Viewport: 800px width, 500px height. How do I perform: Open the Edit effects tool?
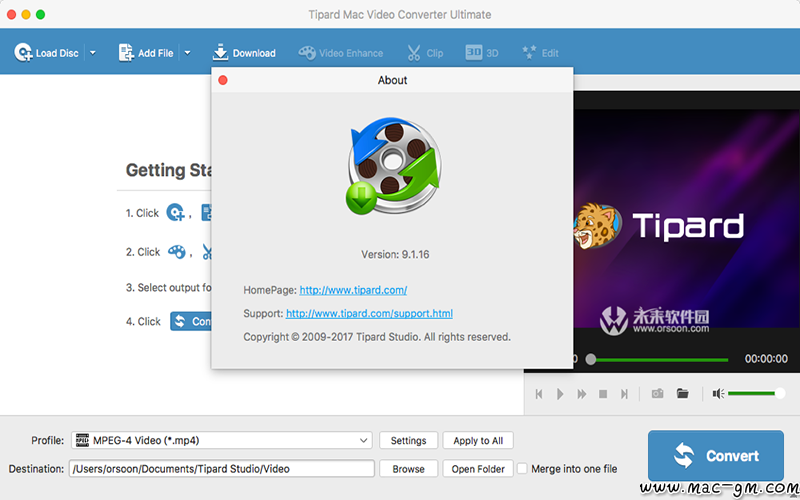point(540,53)
